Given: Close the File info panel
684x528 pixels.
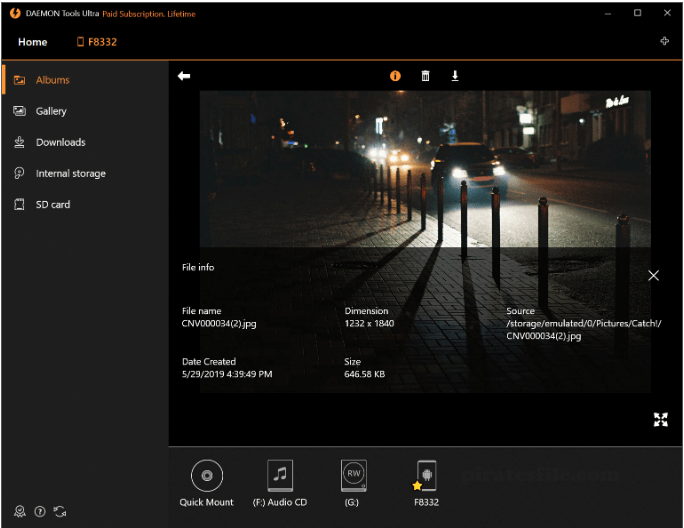Looking at the screenshot, I should tap(653, 275).
